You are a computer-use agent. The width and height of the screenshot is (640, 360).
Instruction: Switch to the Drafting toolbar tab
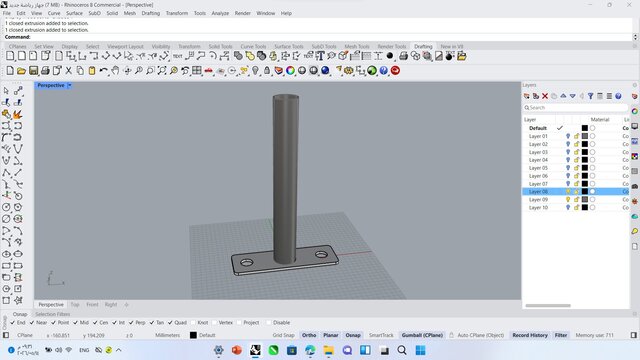tap(423, 47)
